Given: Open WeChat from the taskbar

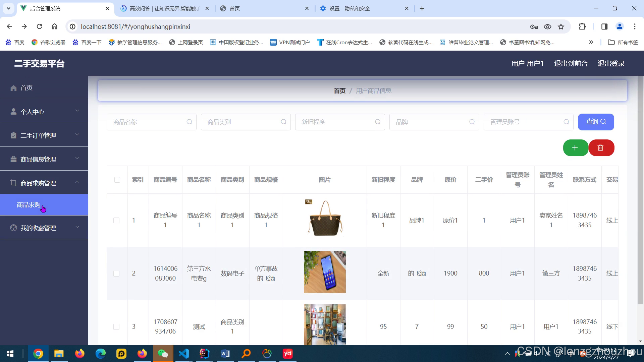Looking at the screenshot, I should tap(163, 354).
